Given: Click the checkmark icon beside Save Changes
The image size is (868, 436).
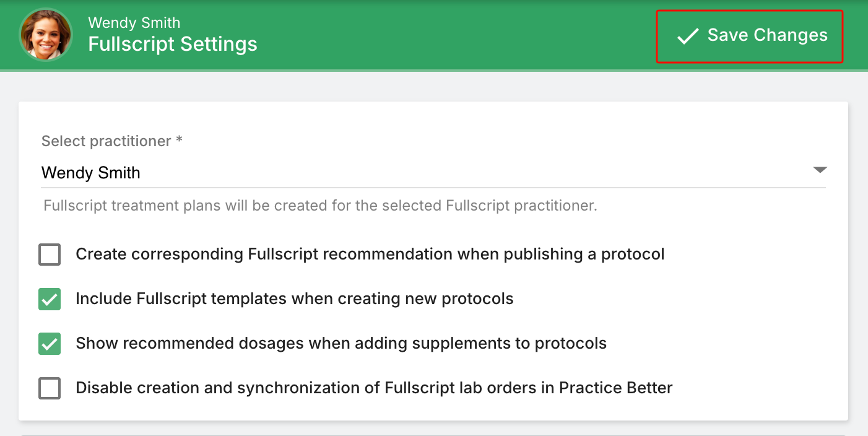Looking at the screenshot, I should point(687,36).
